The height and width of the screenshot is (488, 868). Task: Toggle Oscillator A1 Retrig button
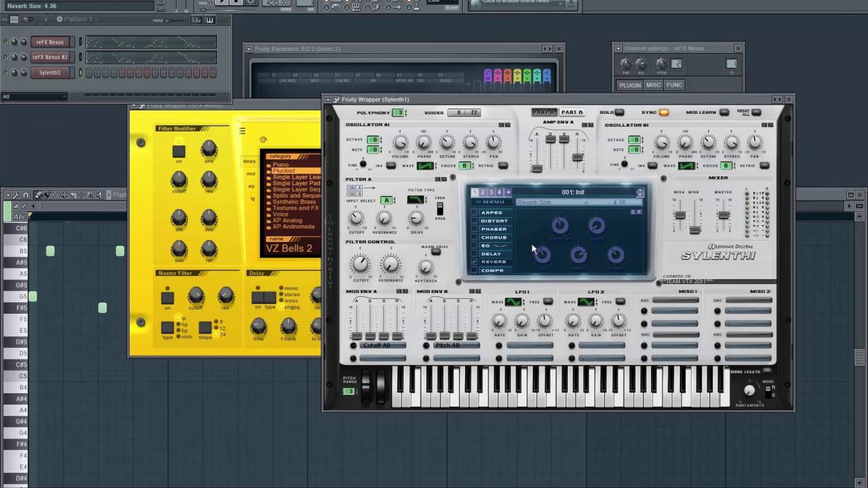(x=502, y=165)
